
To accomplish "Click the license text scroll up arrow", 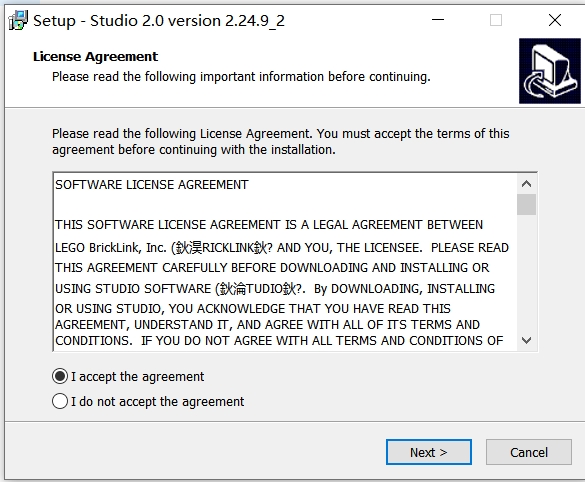I will 526,184.
